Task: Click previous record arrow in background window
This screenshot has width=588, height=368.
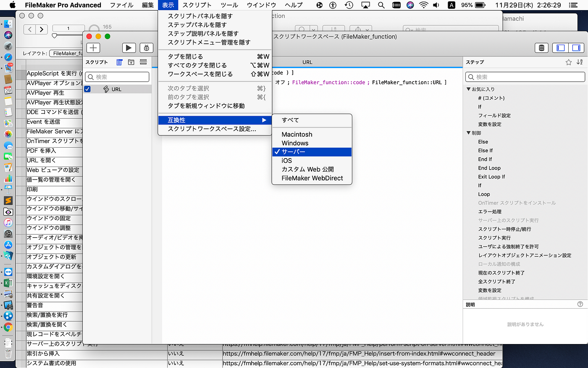Action: (x=29, y=29)
